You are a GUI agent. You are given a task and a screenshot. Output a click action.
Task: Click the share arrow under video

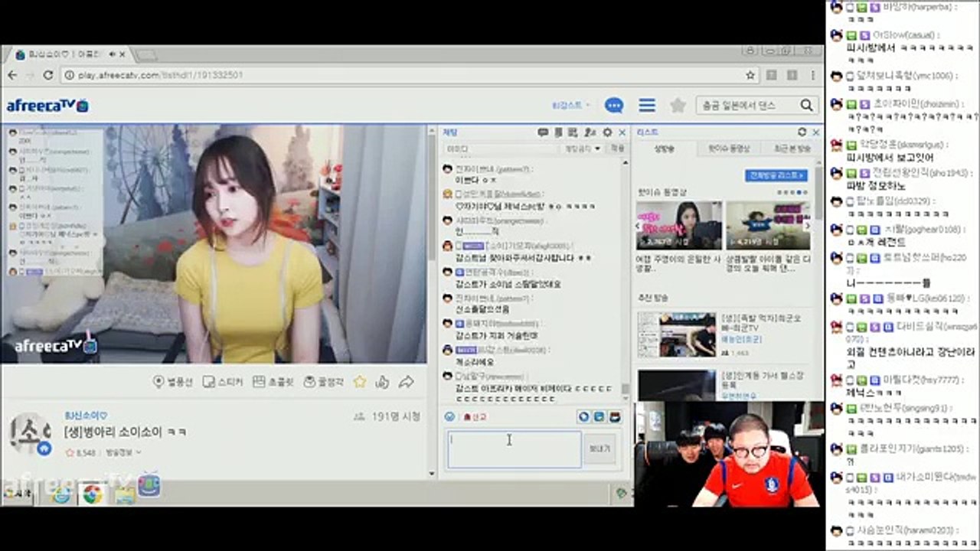pos(407,381)
